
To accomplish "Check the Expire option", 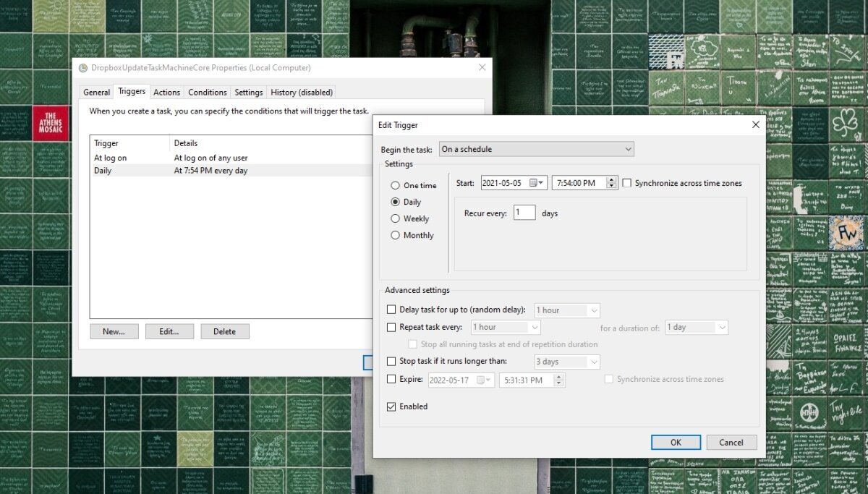I will coord(391,379).
